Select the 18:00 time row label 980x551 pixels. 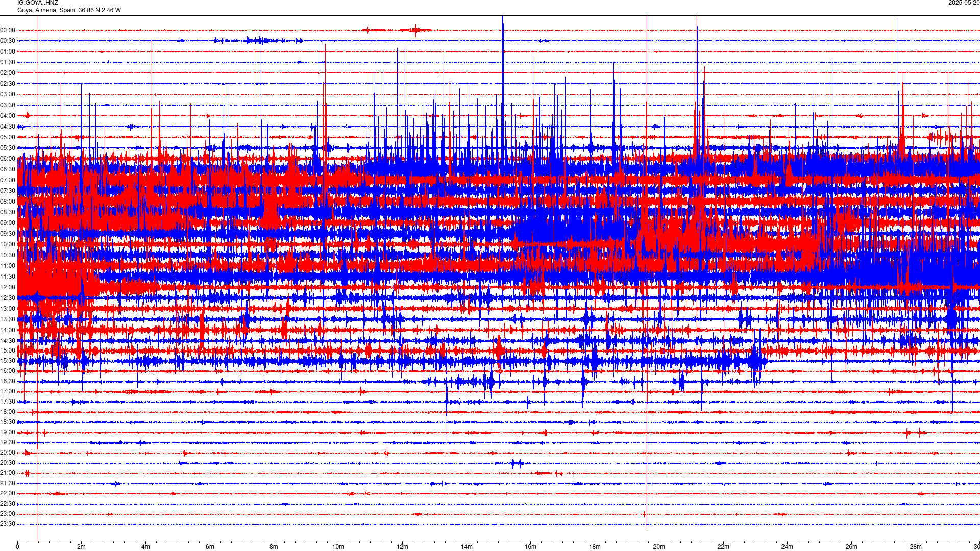coord(8,412)
